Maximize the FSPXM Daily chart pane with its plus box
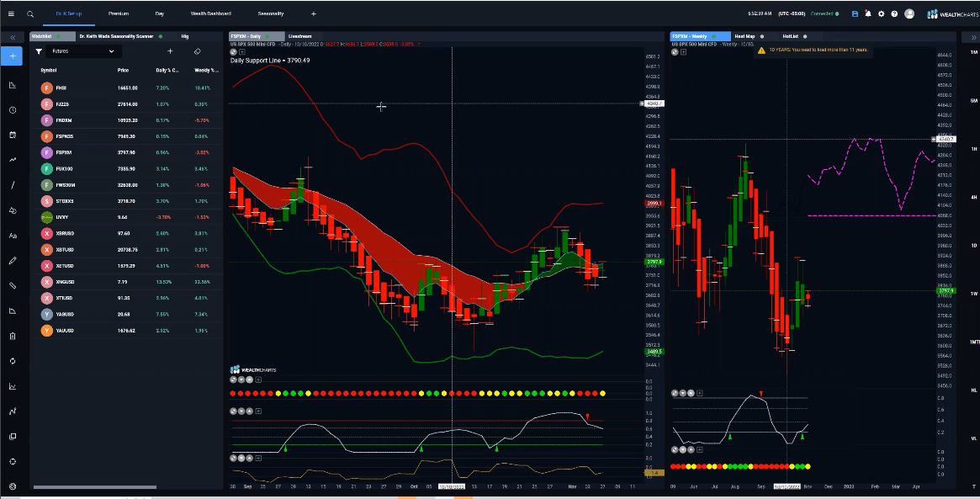The height and width of the screenshot is (499, 980). (242, 52)
